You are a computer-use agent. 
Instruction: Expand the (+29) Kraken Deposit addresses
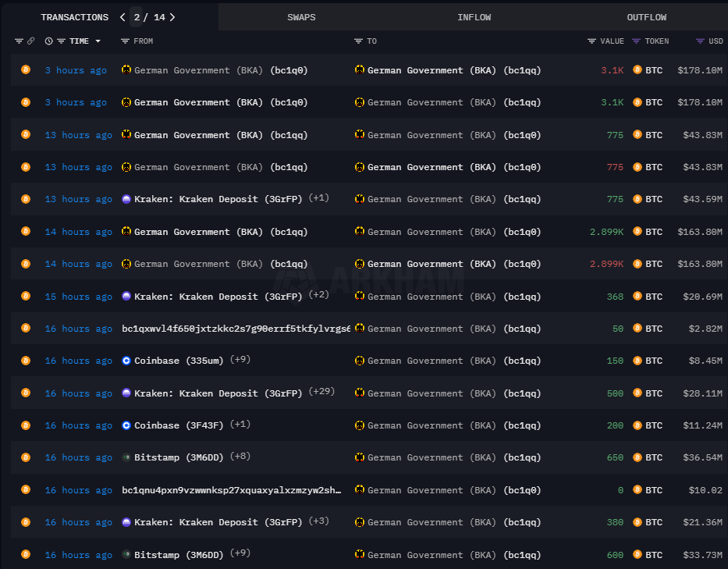[321, 392]
